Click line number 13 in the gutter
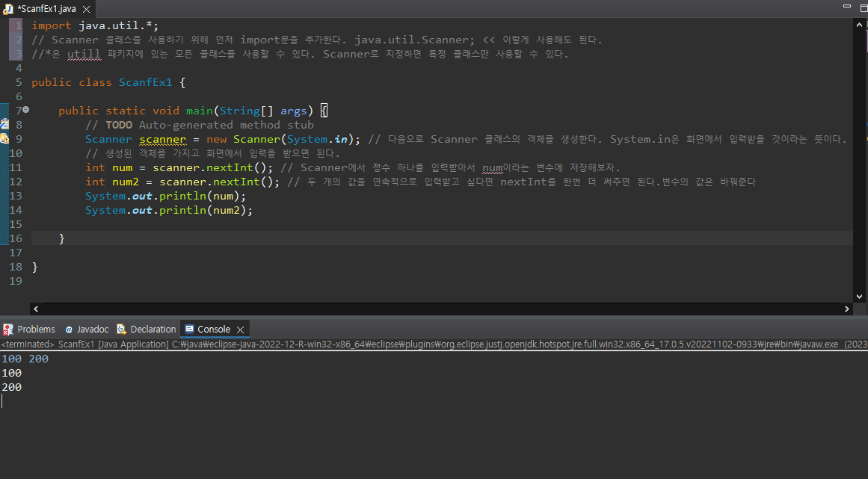868x479 pixels. 16,196
